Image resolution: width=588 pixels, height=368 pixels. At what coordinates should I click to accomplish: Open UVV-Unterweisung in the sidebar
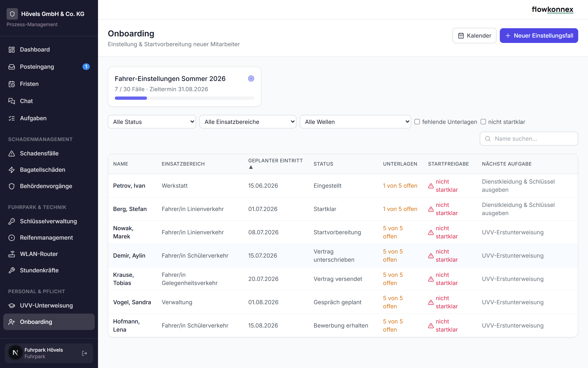click(49, 306)
